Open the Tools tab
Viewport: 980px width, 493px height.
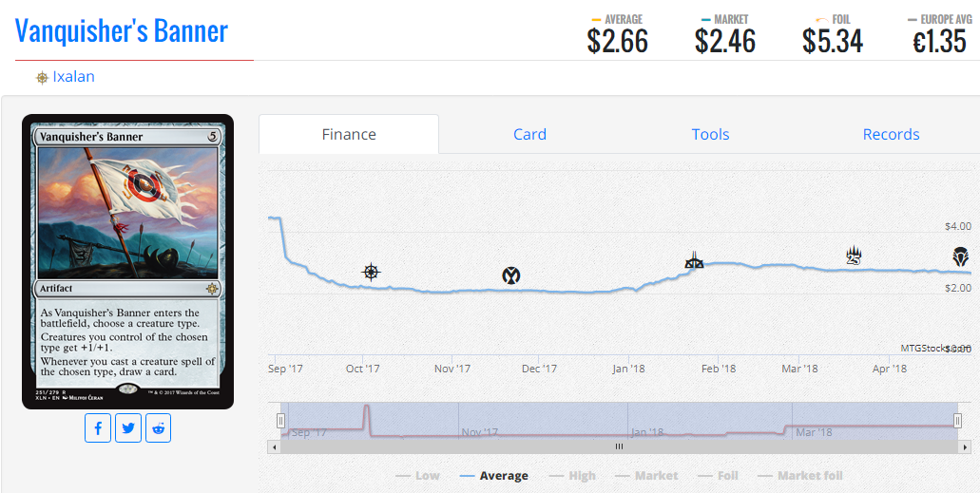click(711, 134)
